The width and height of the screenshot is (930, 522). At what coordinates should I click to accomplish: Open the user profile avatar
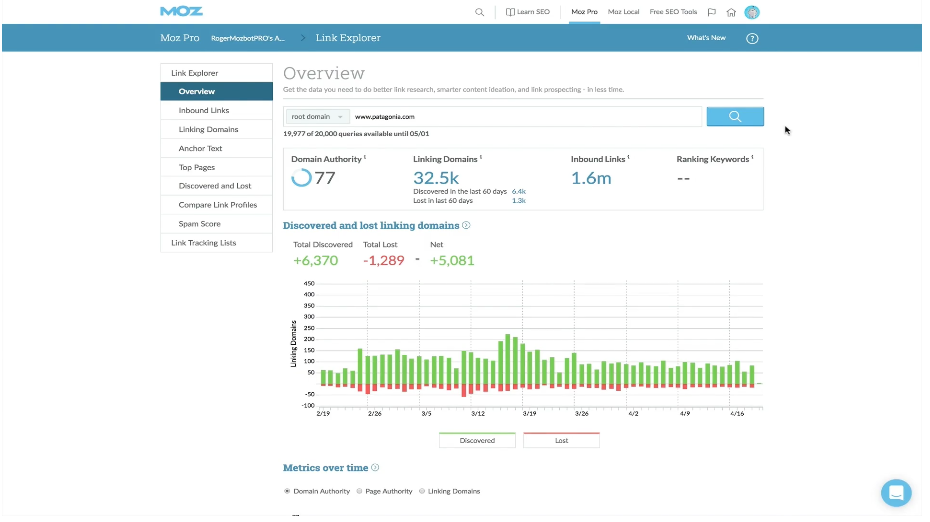[x=752, y=12]
